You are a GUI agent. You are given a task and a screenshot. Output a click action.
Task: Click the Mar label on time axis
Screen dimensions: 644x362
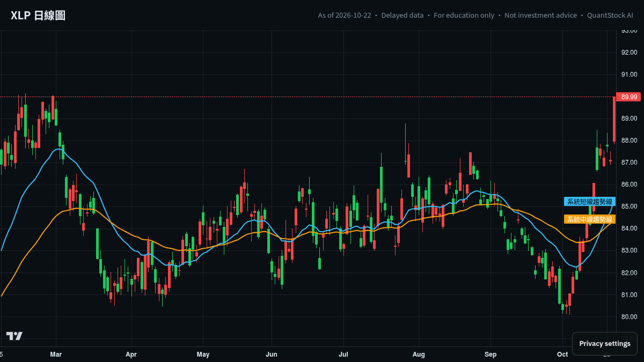point(56,354)
